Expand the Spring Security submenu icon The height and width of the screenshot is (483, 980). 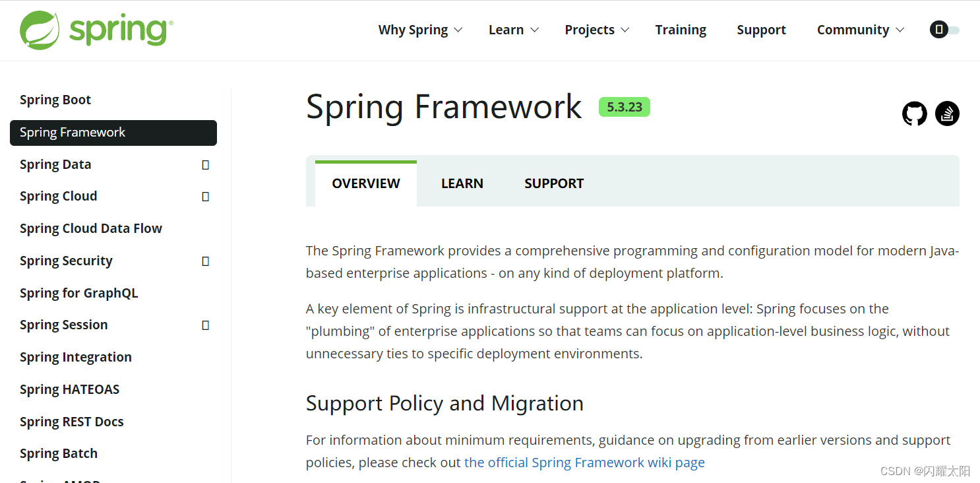point(205,261)
